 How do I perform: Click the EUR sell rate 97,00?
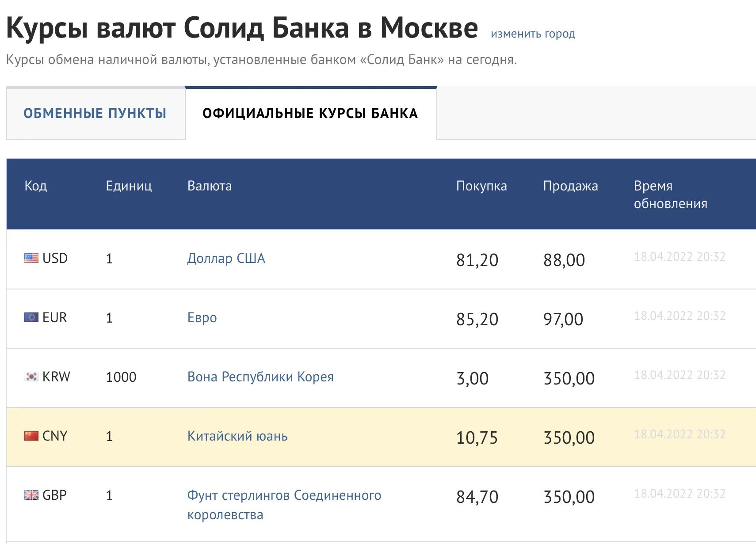563,319
